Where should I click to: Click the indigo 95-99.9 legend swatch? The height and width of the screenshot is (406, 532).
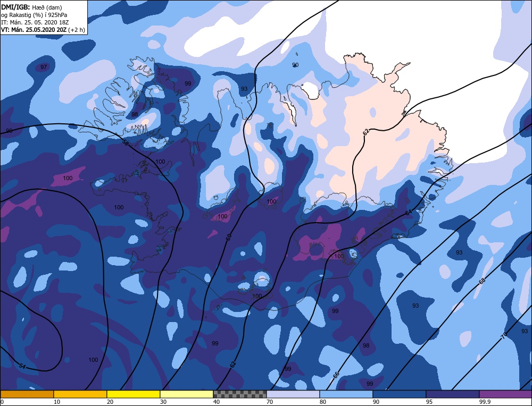453,394
